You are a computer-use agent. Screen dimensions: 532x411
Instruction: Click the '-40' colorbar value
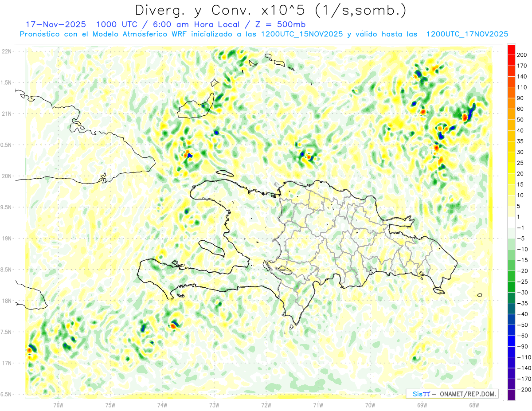(x=522, y=314)
